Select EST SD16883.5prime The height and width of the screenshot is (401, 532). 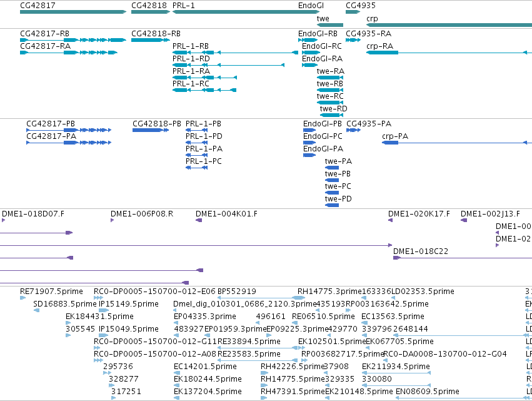coord(36,310)
